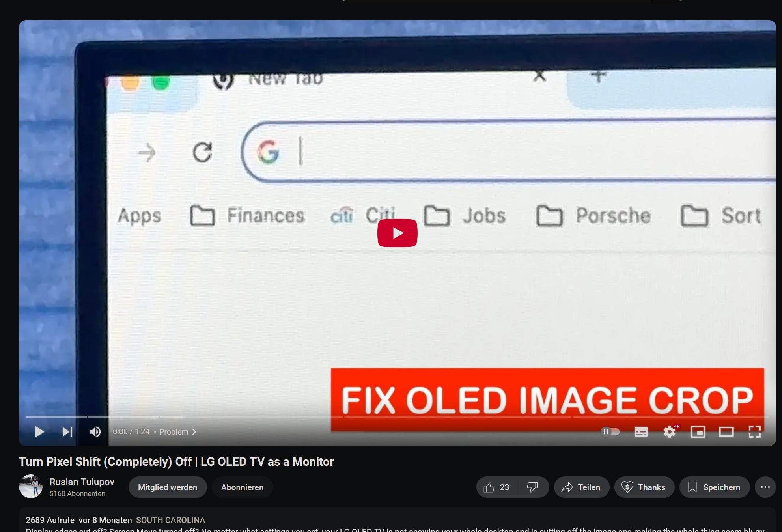Open the three-dot more actions menu

[x=765, y=487]
